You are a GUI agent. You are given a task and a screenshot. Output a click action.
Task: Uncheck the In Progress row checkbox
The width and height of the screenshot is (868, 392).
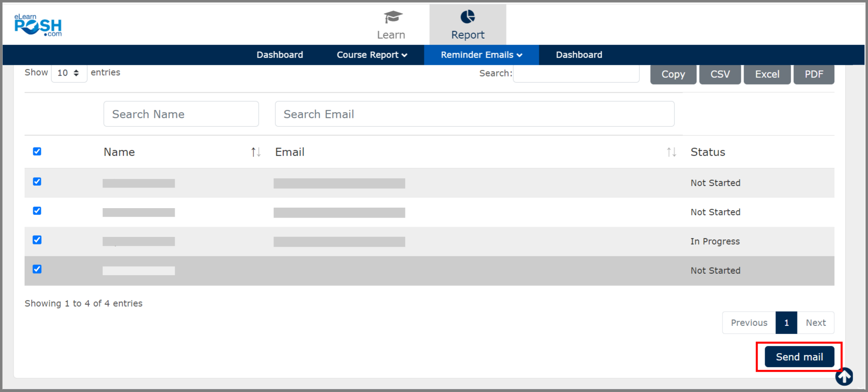pos(37,240)
